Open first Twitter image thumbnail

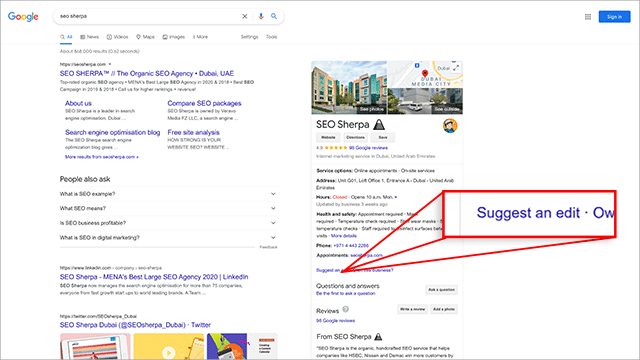tap(95, 347)
